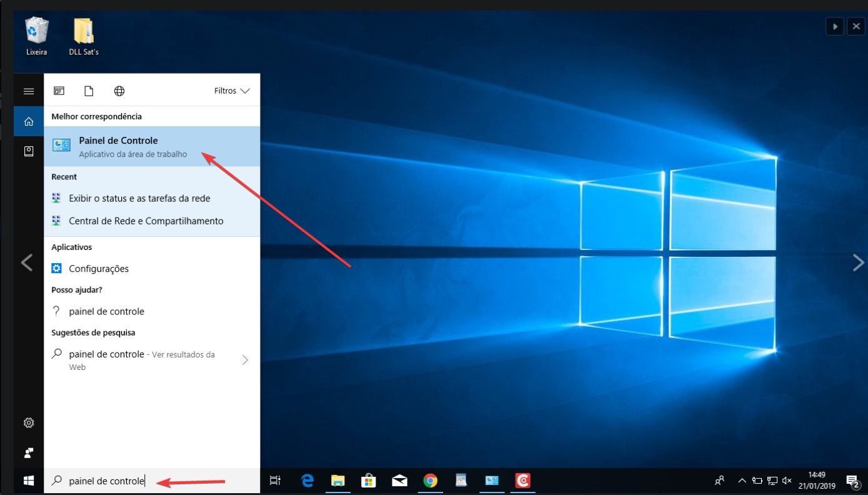Viewport: 868px width, 495px height.
Task: Click the search box containing painel de controle
Action: (x=152, y=481)
